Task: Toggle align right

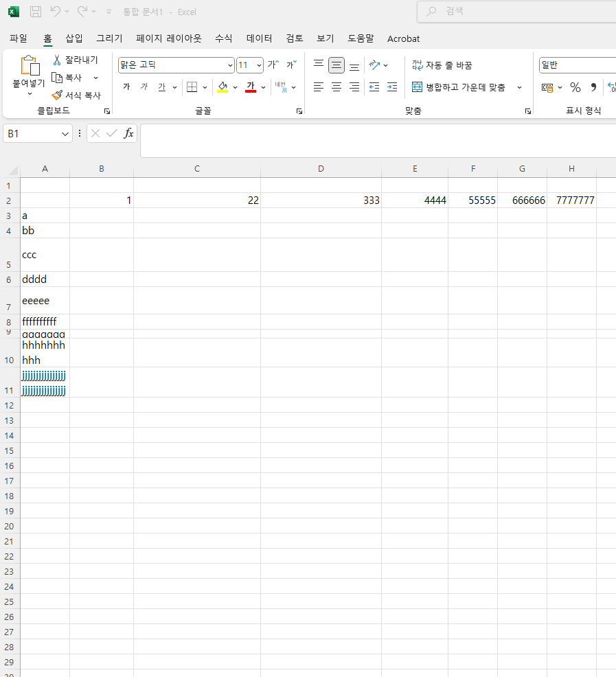Action: pyautogui.click(x=354, y=87)
